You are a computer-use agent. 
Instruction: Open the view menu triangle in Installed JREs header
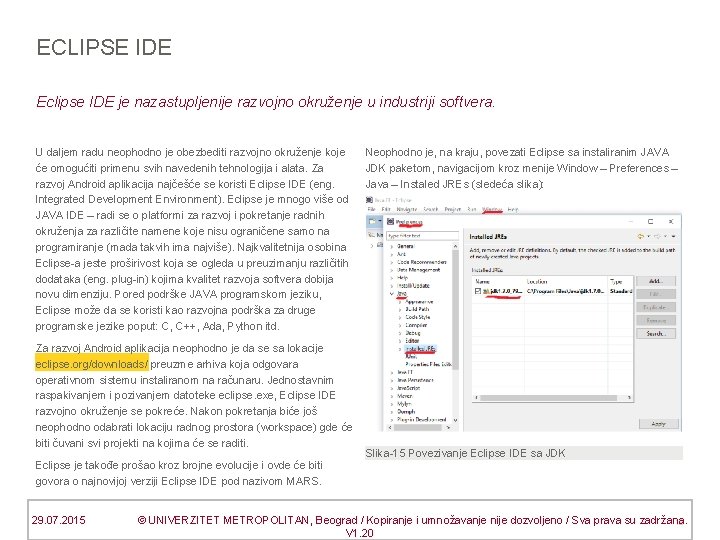674,236
